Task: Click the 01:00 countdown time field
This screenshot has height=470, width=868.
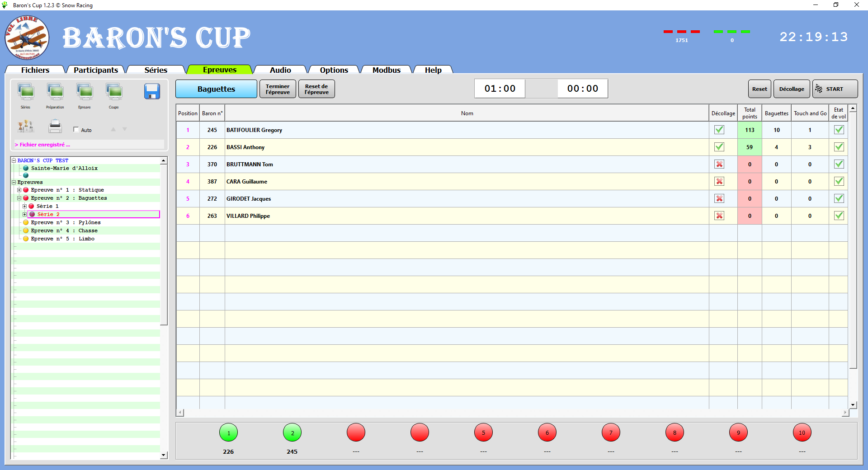Action: pyautogui.click(x=499, y=89)
